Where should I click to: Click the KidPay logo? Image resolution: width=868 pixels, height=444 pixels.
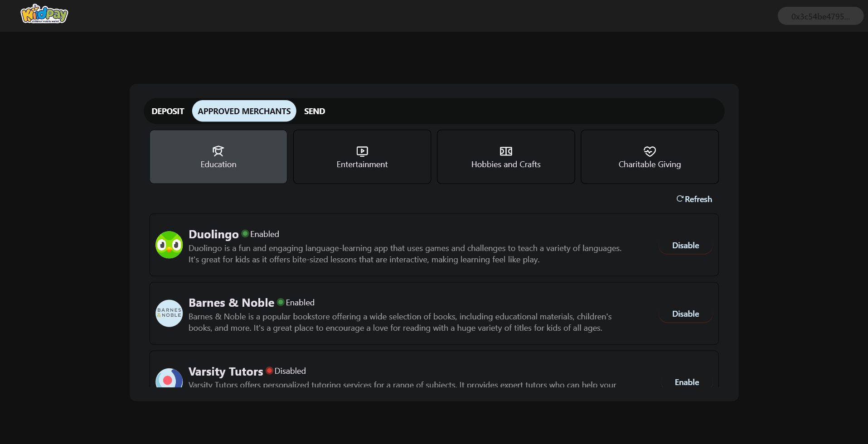tap(44, 14)
